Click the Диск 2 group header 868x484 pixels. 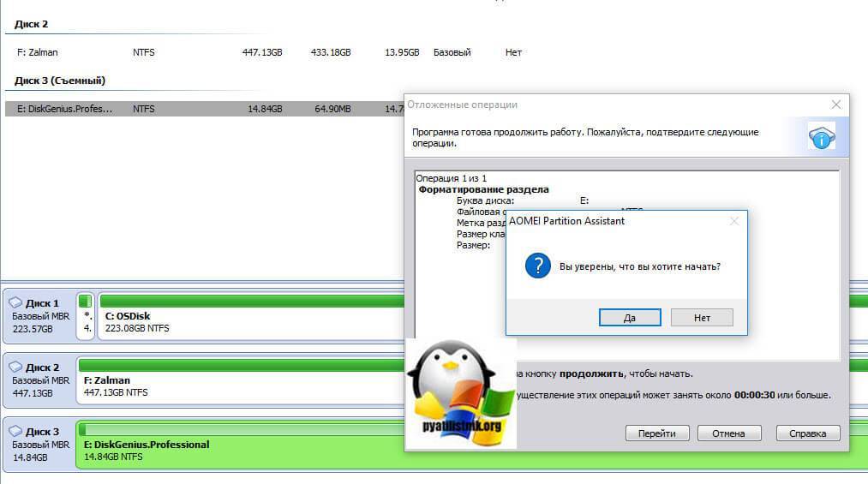point(31,24)
